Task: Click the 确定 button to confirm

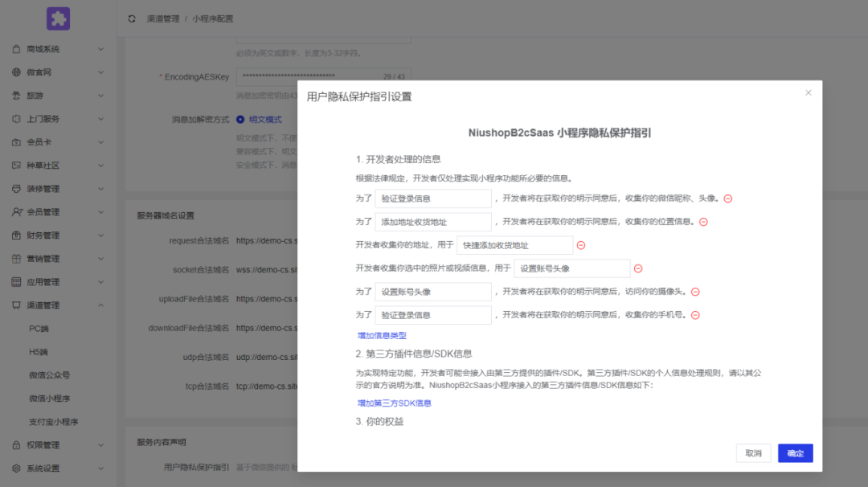Action: coord(795,453)
